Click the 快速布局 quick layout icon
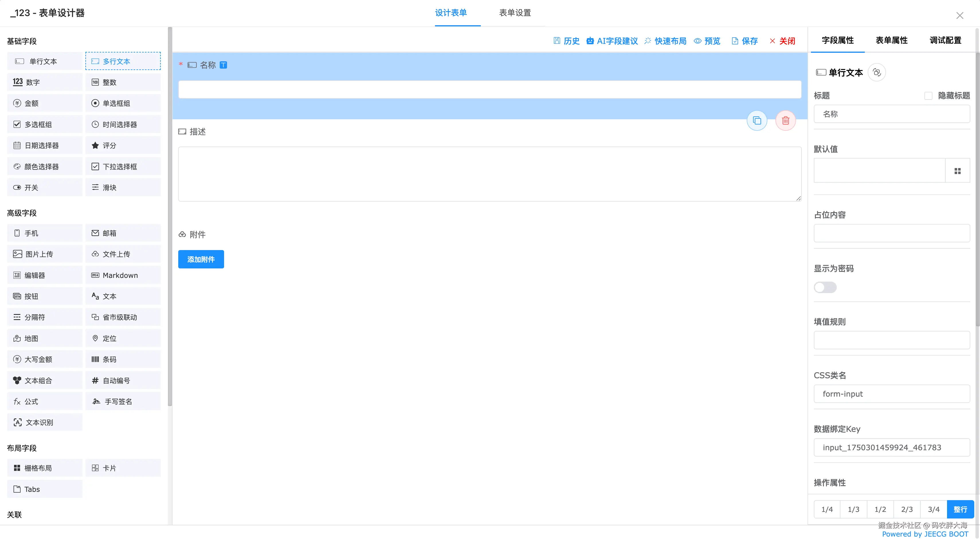The width and height of the screenshot is (980, 542). [x=648, y=41]
